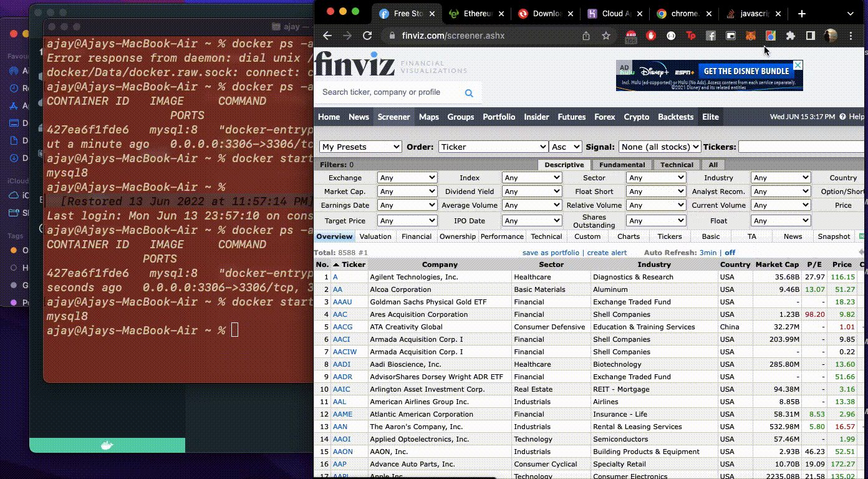Bookmark this page with star icon
The image size is (868, 479).
pos(605,36)
